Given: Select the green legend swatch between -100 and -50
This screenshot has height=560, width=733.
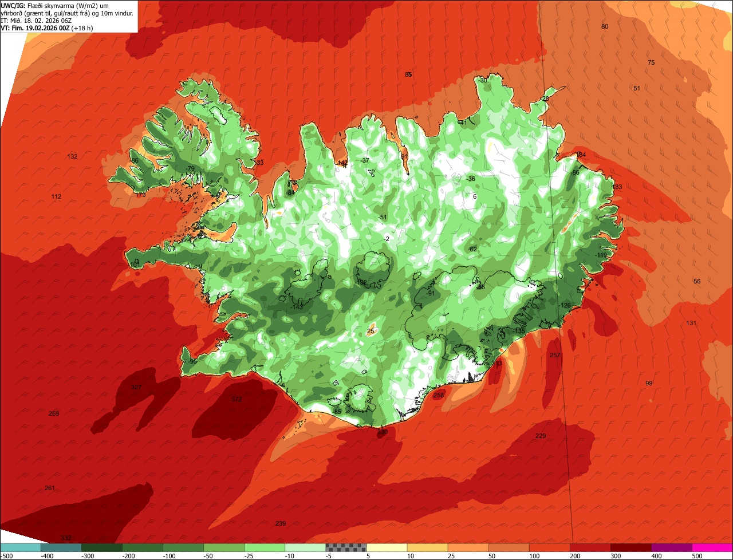Looking at the screenshot, I should [x=183, y=547].
